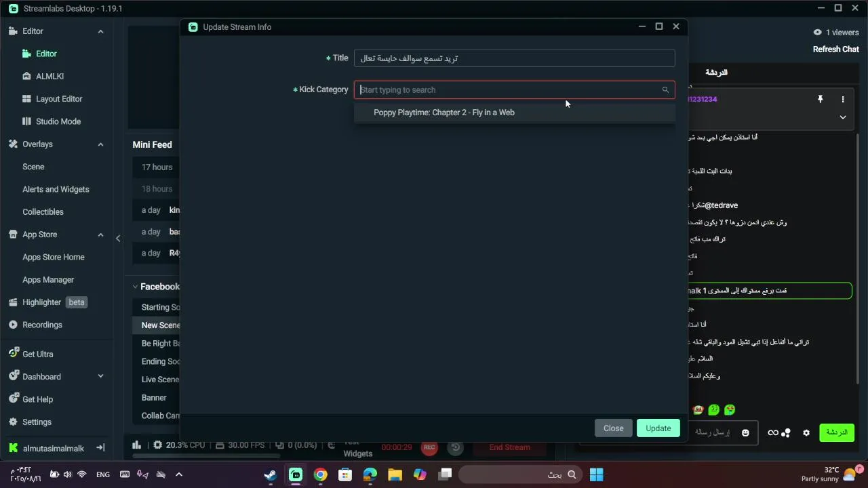Select Poppy Playtime: Chapter 2 - Fly in a Web
This screenshot has width=868, height=488.
[515, 113]
